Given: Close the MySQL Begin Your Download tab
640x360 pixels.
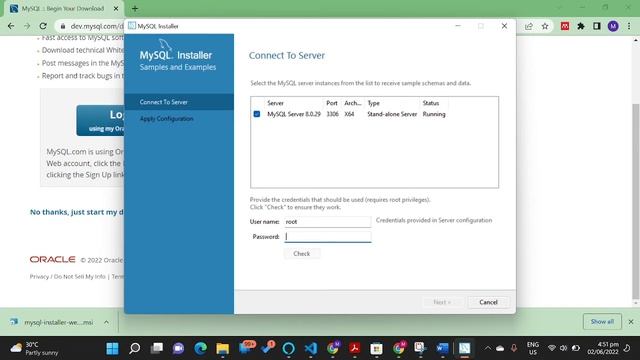Looking at the screenshot, I should (116, 9).
